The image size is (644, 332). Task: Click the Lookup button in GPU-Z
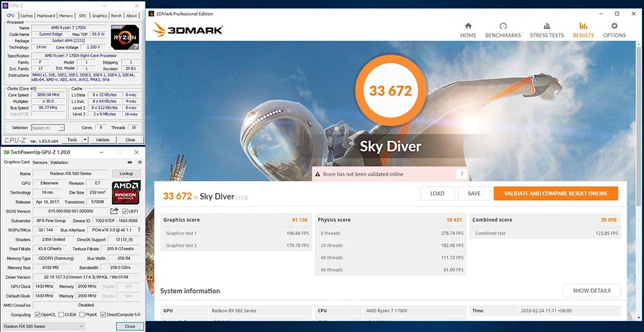126,174
